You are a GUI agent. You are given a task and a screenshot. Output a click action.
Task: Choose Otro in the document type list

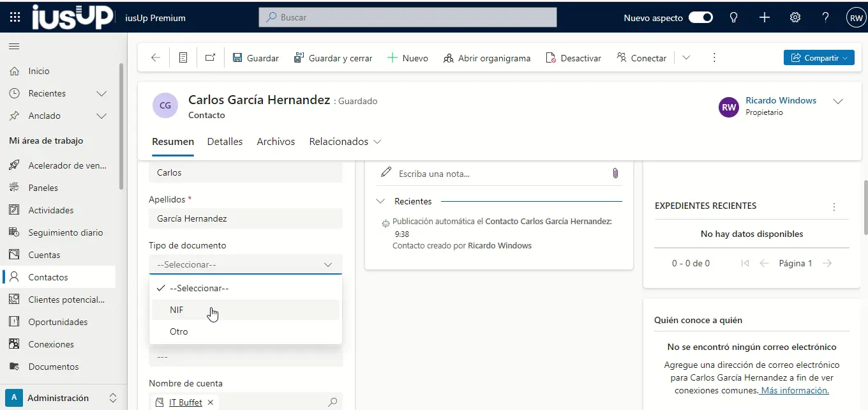[179, 331]
